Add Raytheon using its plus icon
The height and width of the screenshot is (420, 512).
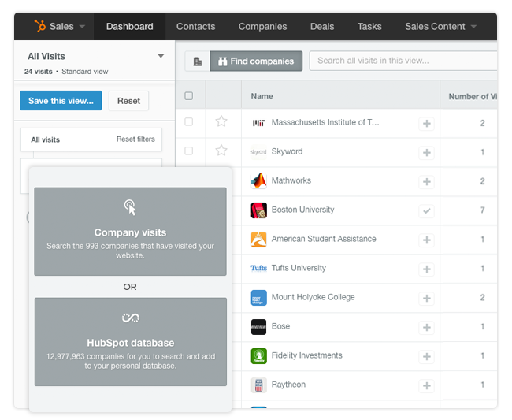click(x=426, y=385)
